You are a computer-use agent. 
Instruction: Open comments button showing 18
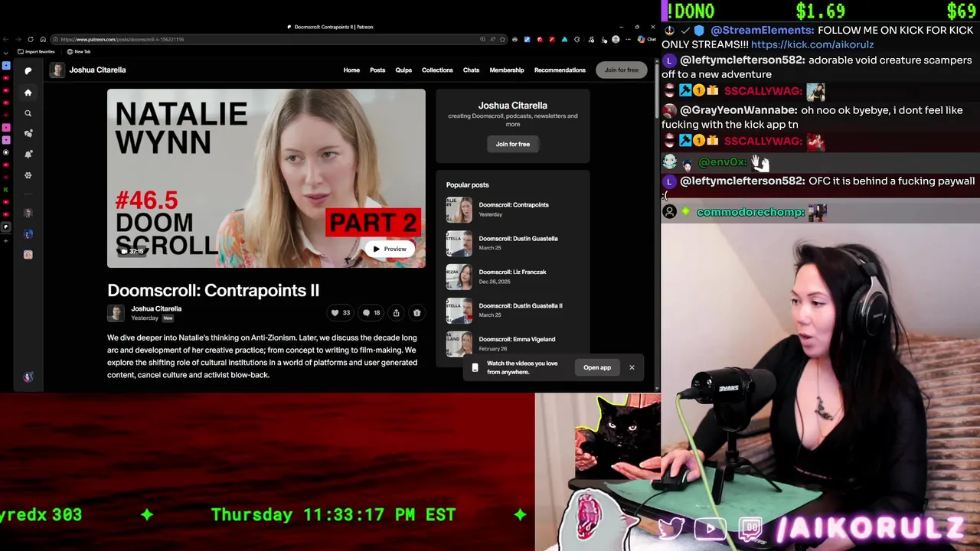point(371,312)
